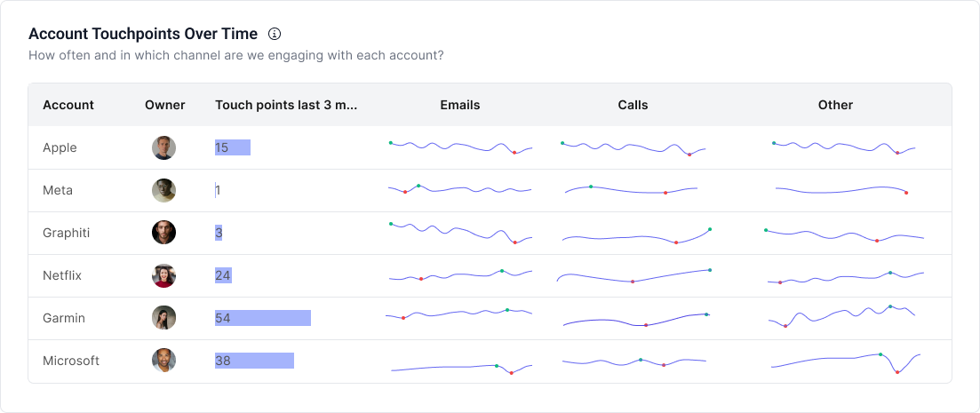Open Netflix account owner avatar
The width and height of the screenshot is (980, 413).
point(163,275)
